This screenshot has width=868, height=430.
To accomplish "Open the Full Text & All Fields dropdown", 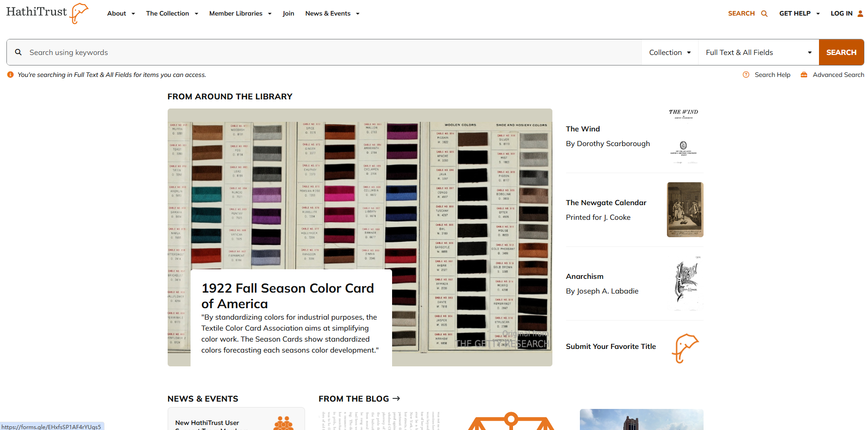I will point(759,52).
